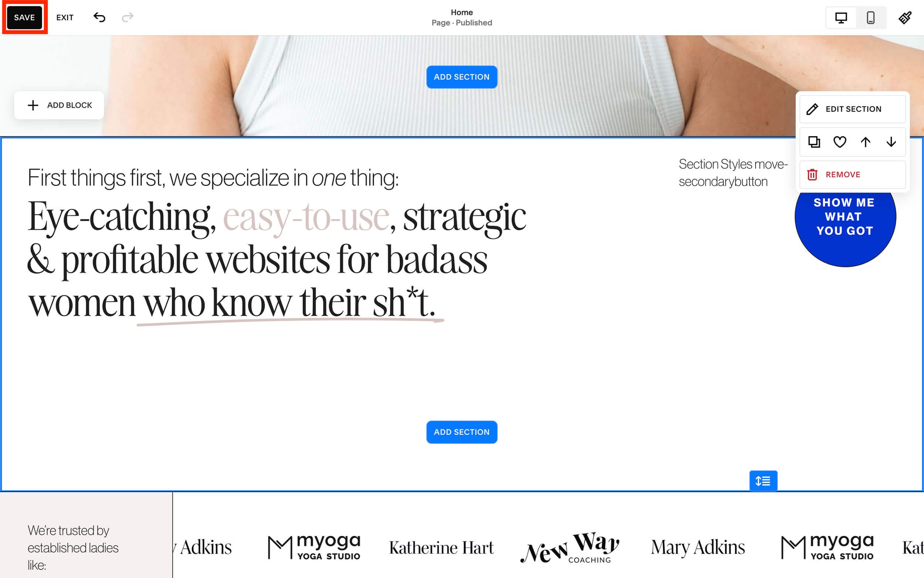Click the black Save button
The height and width of the screenshot is (578, 924).
click(24, 17)
